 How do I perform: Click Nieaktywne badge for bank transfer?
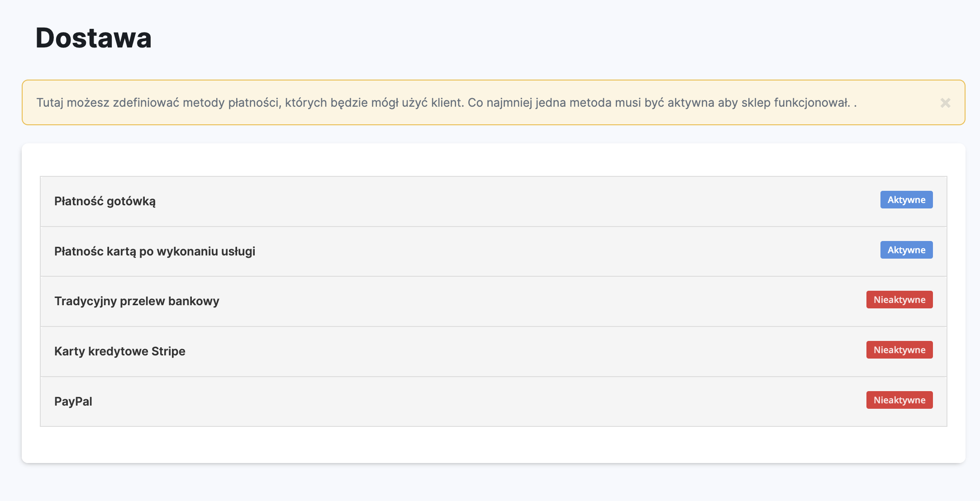tap(899, 300)
